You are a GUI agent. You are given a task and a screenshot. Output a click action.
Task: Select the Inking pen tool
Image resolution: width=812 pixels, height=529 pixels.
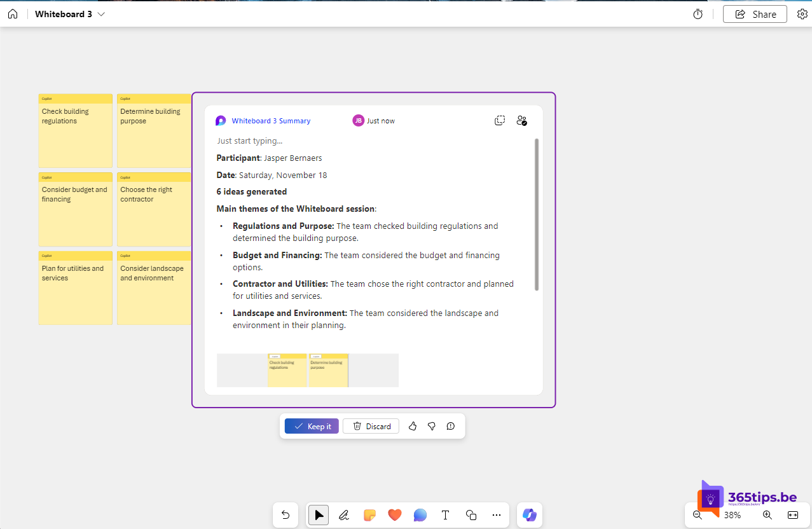(x=344, y=515)
